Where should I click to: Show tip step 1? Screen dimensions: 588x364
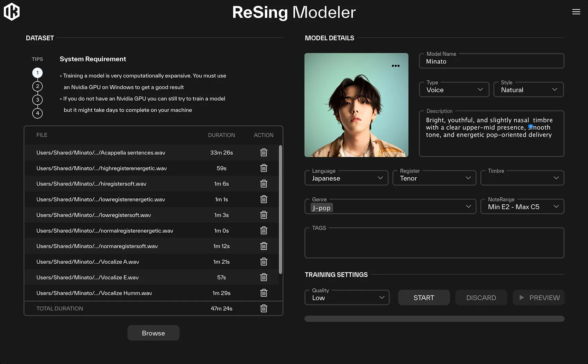pos(37,73)
